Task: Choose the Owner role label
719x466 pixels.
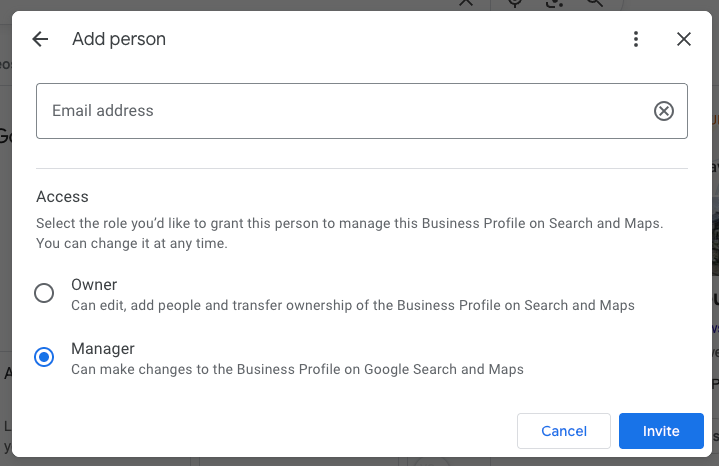Action: click(94, 285)
